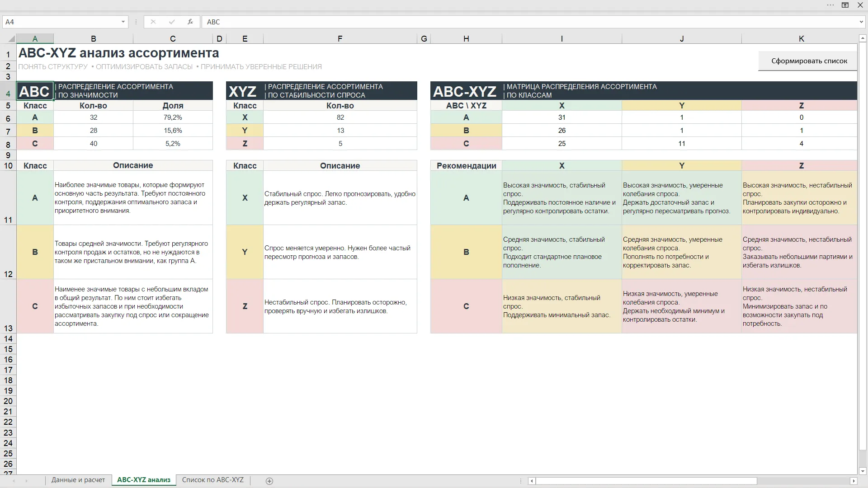The width and height of the screenshot is (868, 488).
Task: Click the formula bar input showing ABC
Action: tap(529, 22)
